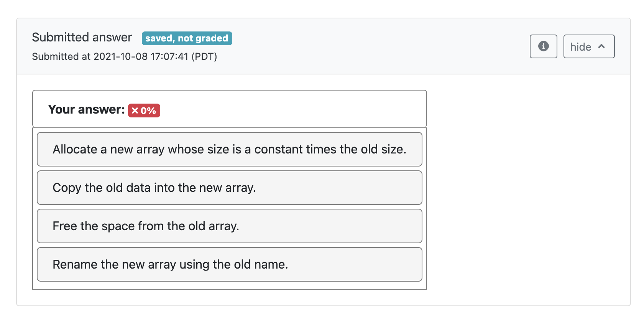Select the 'Free the space' answer option
The height and width of the screenshot is (320, 644).
click(x=229, y=226)
